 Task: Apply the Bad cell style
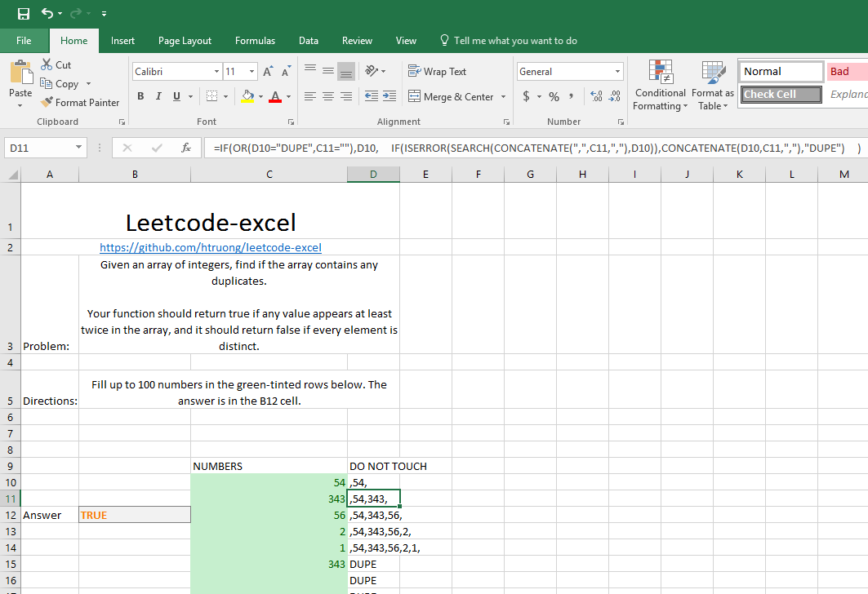pos(847,71)
